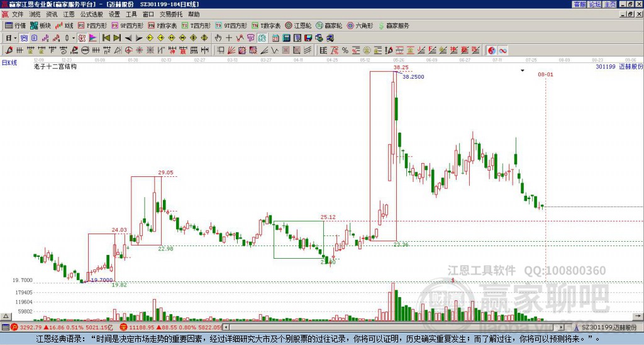Click the circled minus line tool icon
This screenshot has width=644, height=345.
tap(85, 50)
